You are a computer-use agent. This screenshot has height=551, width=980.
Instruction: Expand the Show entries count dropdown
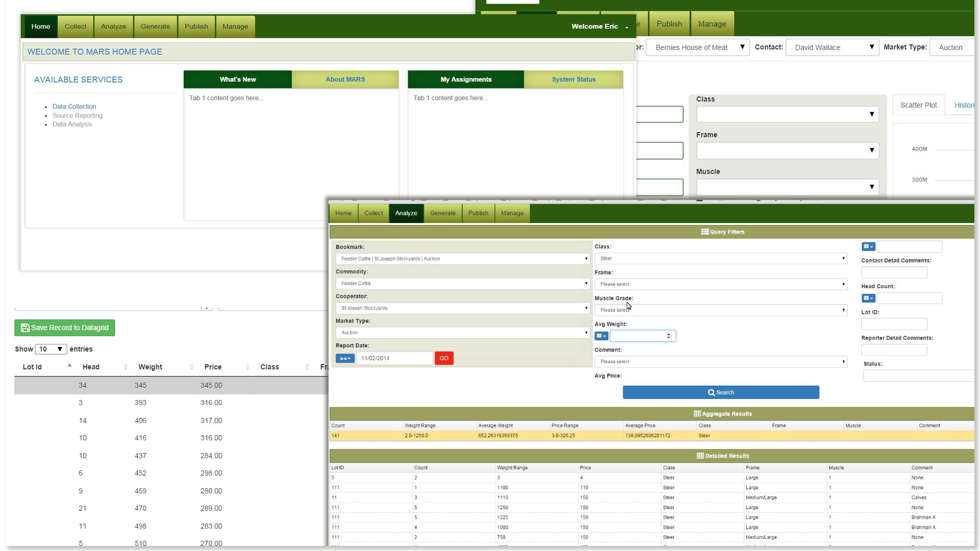click(x=51, y=349)
